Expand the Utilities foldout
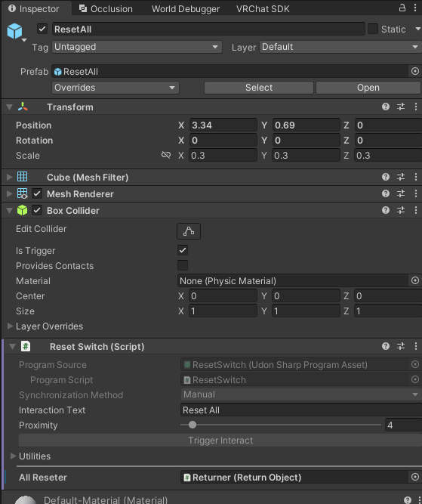 (13, 456)
